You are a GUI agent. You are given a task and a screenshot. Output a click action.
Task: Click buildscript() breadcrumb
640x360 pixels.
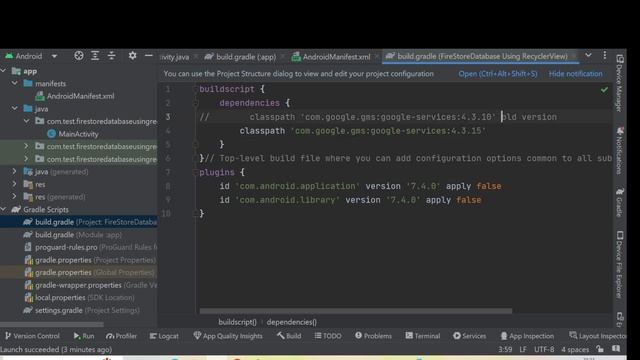click(x=237, y=322)
